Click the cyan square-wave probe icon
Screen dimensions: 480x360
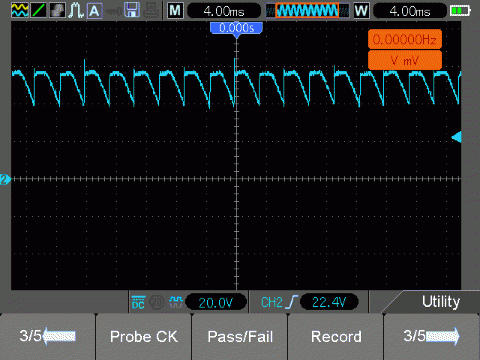click(176, 302)
